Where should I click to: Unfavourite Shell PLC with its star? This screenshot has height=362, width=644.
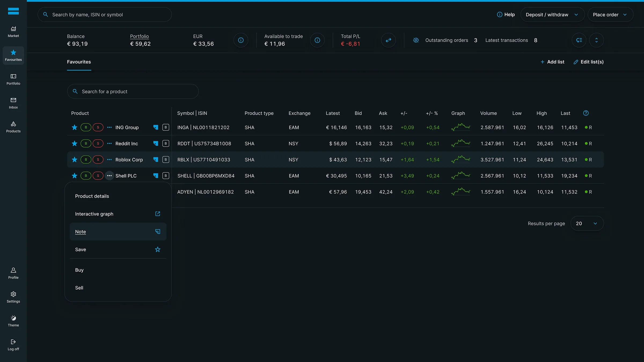(74, 176)
